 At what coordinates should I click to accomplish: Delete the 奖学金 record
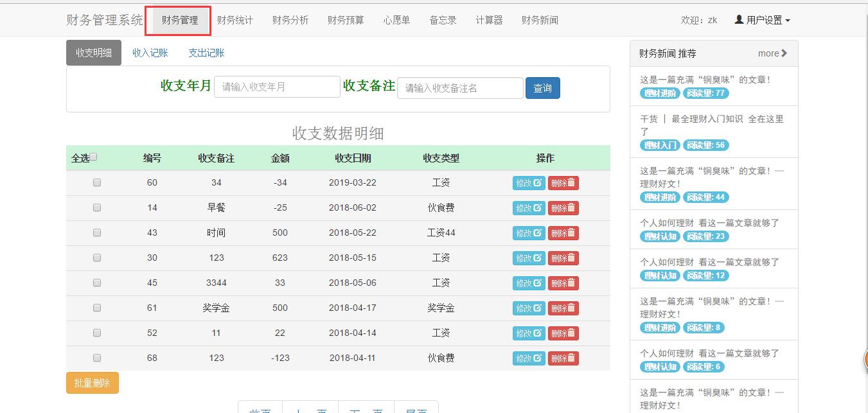[563, 308]
